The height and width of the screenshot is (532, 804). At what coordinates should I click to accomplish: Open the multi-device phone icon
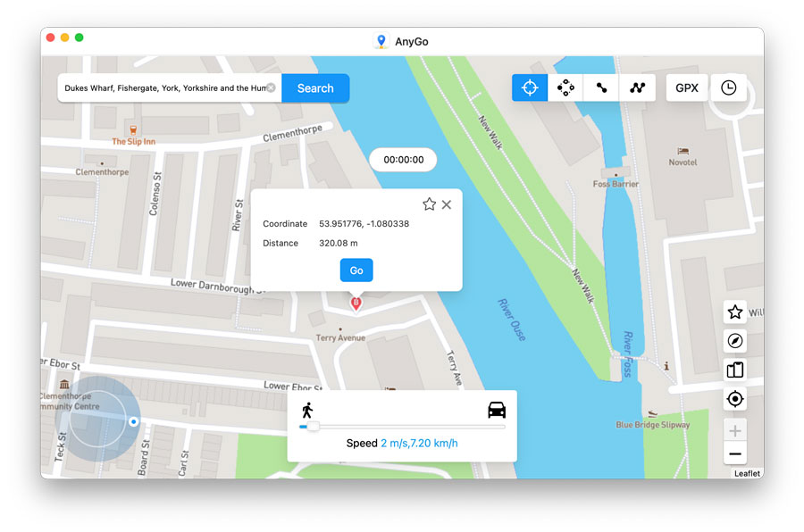pyautogui.click(x=734, y=370)
